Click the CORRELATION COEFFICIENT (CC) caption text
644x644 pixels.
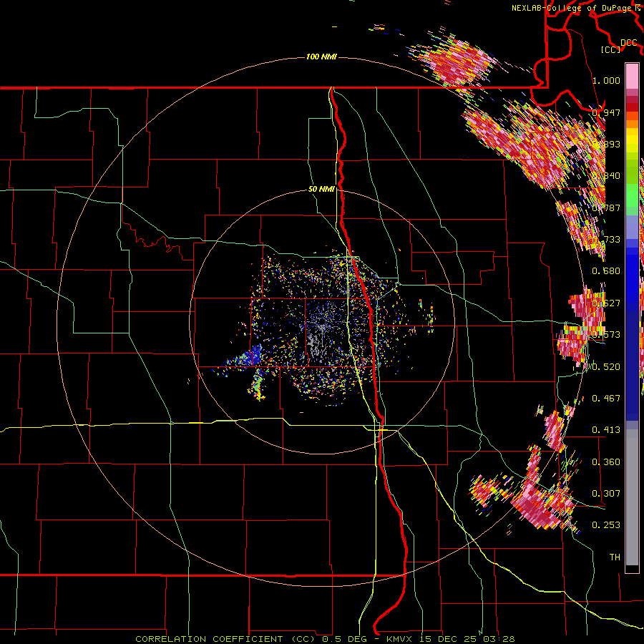point(227,639)
